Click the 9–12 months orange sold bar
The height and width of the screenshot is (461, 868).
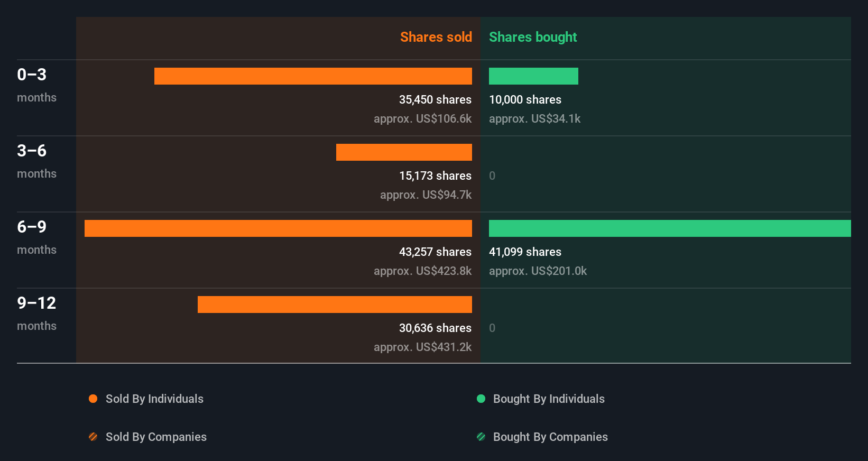coord(335,305)
